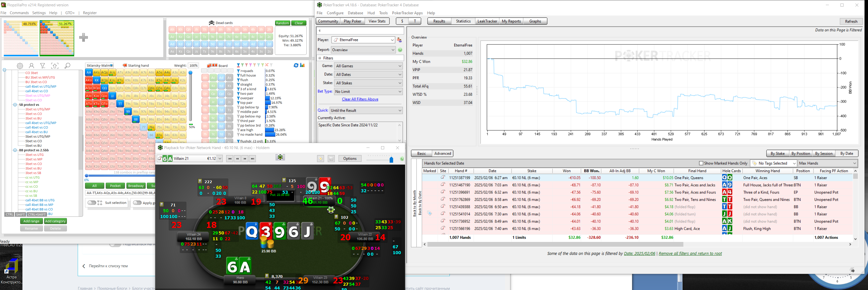Switch to LeakTracker tab
Image resolution: width=868 pixels, height=290 pixels.
(487, 21)
